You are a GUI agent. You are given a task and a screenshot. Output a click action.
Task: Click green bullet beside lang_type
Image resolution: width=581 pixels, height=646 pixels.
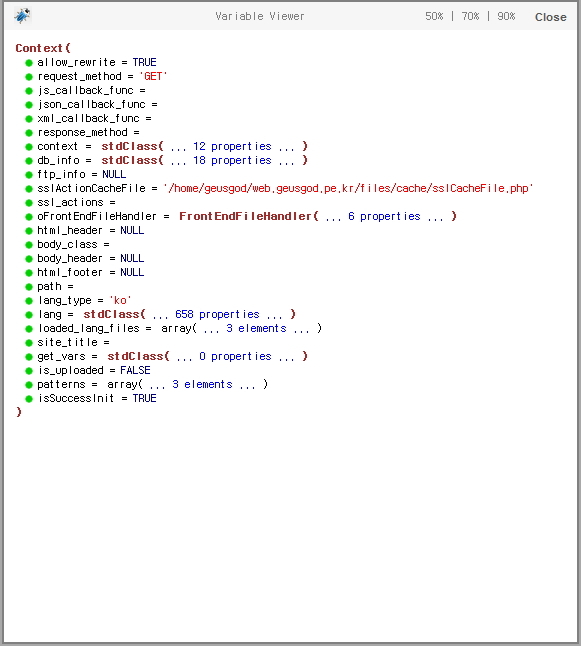pos(29,301)
